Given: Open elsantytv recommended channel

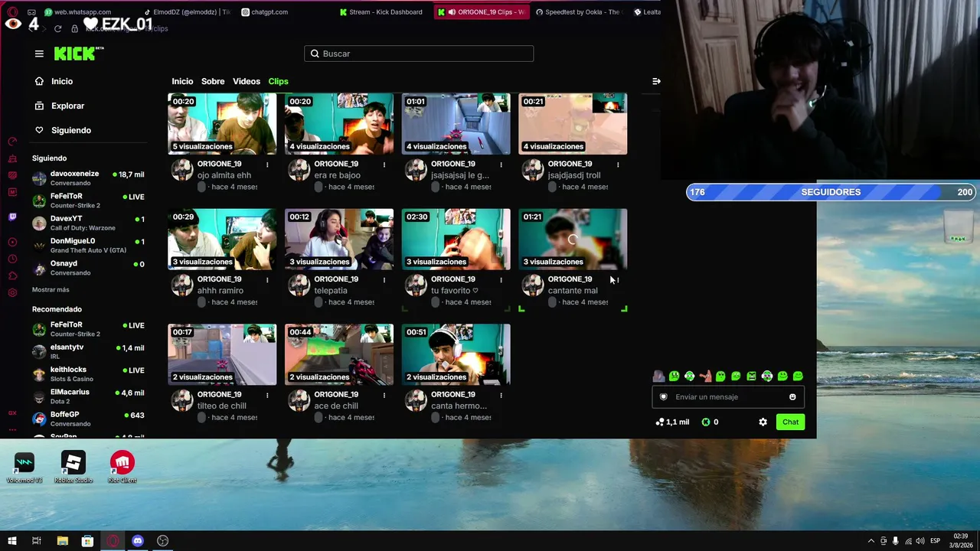Looking at the screenshot, I should [x=88, y=351].
